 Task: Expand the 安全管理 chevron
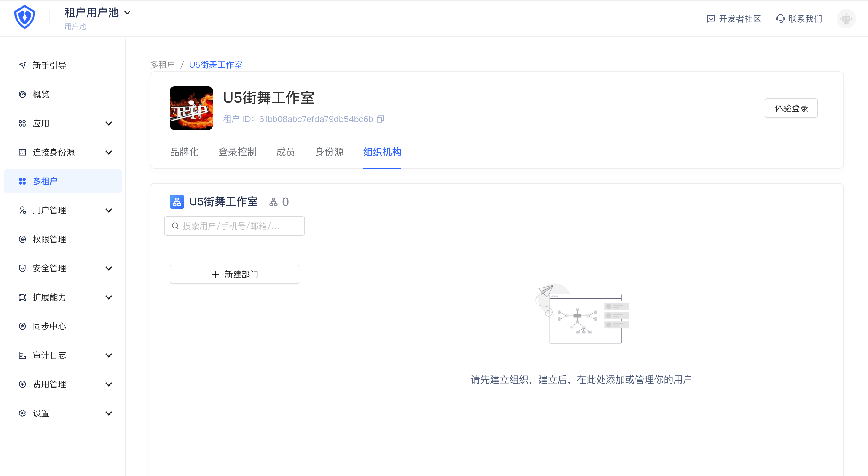pos(109,268)
